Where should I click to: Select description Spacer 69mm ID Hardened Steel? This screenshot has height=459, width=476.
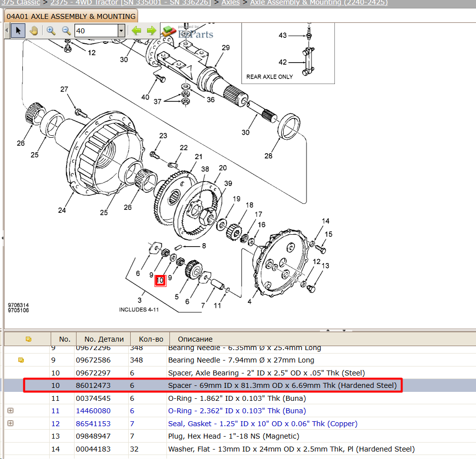point(282,385)
